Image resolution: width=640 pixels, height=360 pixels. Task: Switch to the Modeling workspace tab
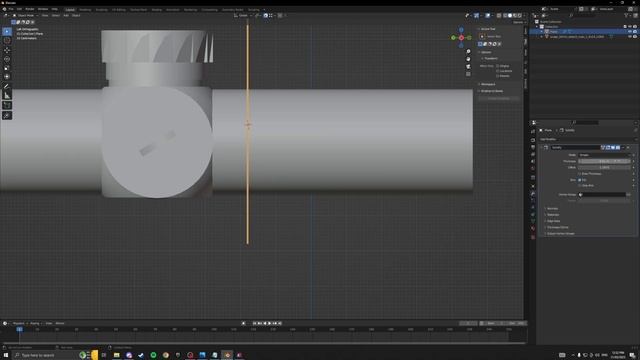point(85,9)
